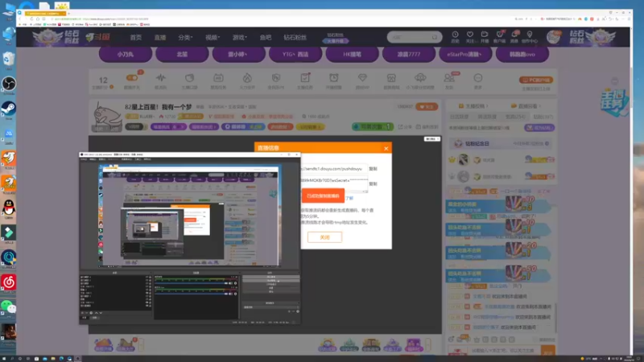Open the Recycle Bin desktop icon

click(x=9, y=60)
